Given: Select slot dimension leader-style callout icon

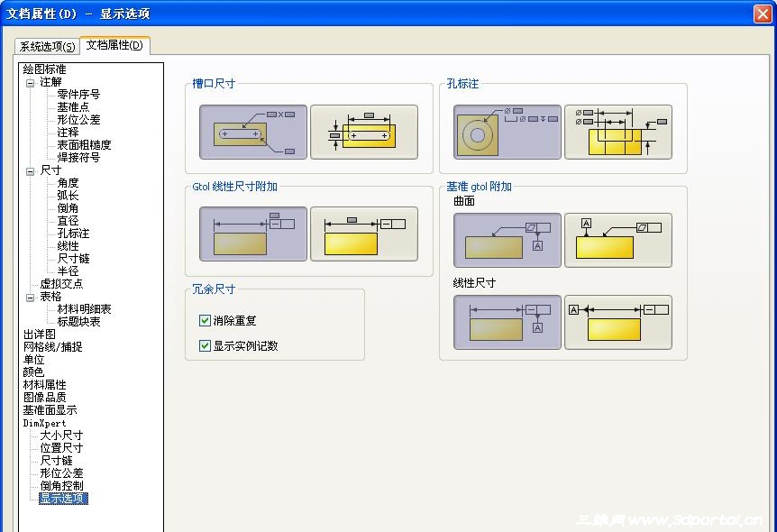Looking at the screenshot, I should pyautogui.click(x=252, y=132).
